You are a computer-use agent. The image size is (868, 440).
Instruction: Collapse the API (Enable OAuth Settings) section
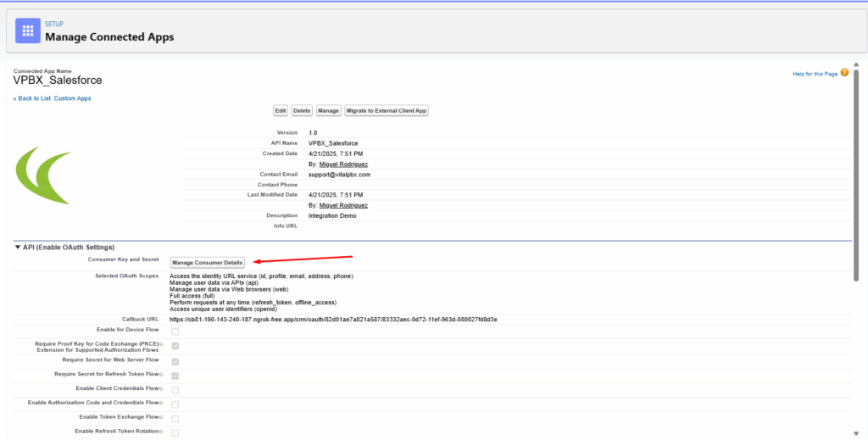pos(18,248)
